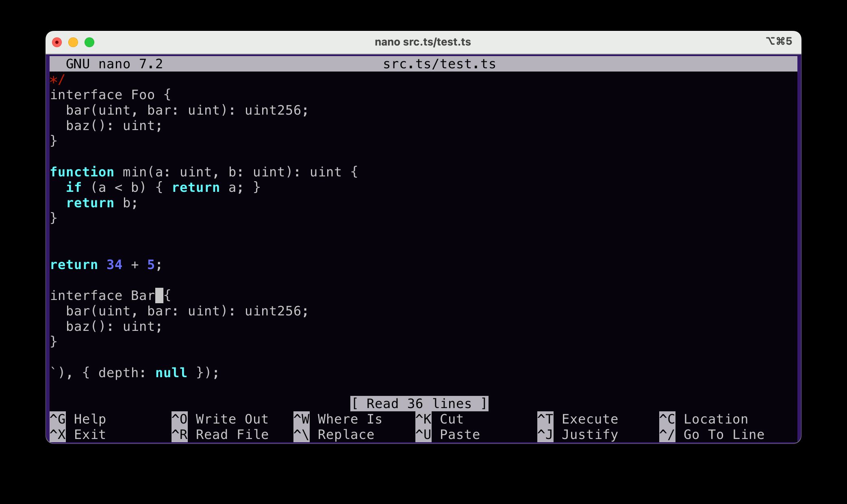
Task: Click 'uint256' in Bar's bar method
Action: pyautogui.click(x=273, y=311)
